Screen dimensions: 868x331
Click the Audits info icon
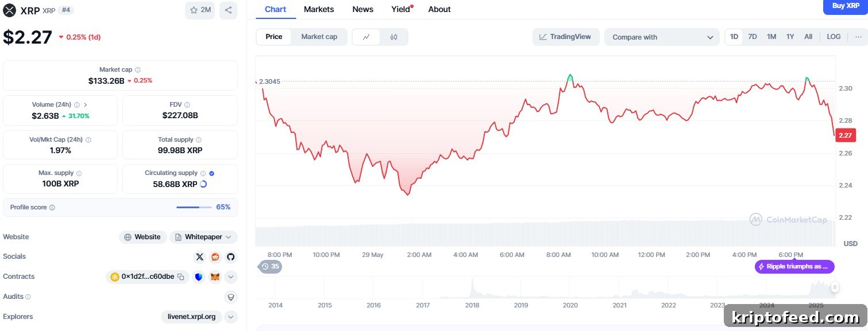point(28,297)
